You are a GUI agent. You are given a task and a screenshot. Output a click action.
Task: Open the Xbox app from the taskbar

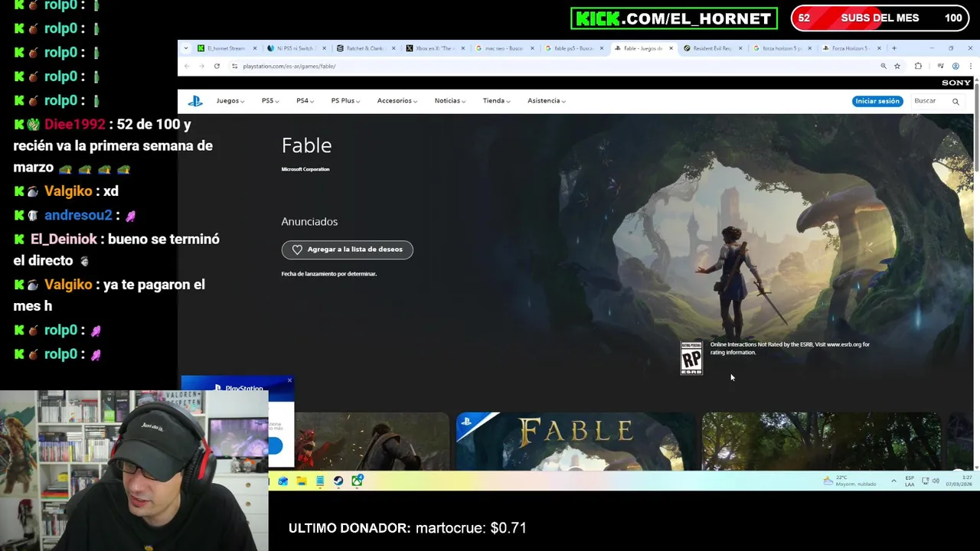357,481
